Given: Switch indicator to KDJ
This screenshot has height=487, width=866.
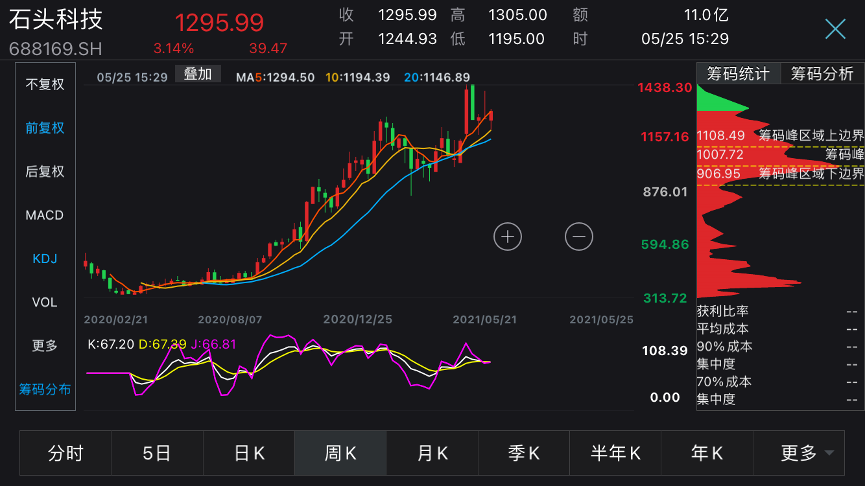Looking at the screenshot, I should pos(45,259).
